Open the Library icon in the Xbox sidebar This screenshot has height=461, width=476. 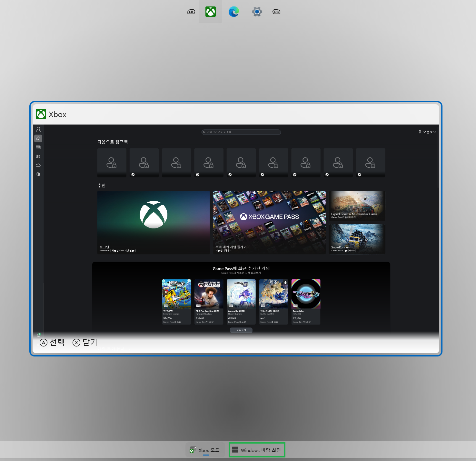point(38,156)
